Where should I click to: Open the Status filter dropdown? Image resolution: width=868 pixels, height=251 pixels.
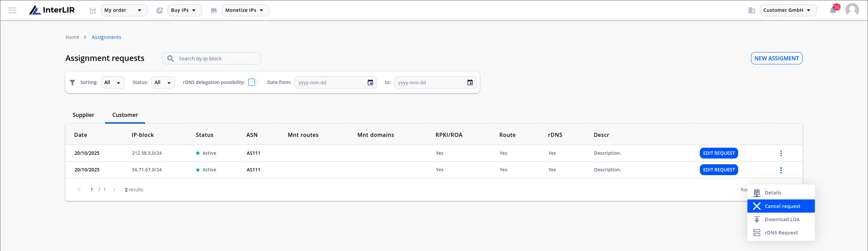[x=163, y=82]
